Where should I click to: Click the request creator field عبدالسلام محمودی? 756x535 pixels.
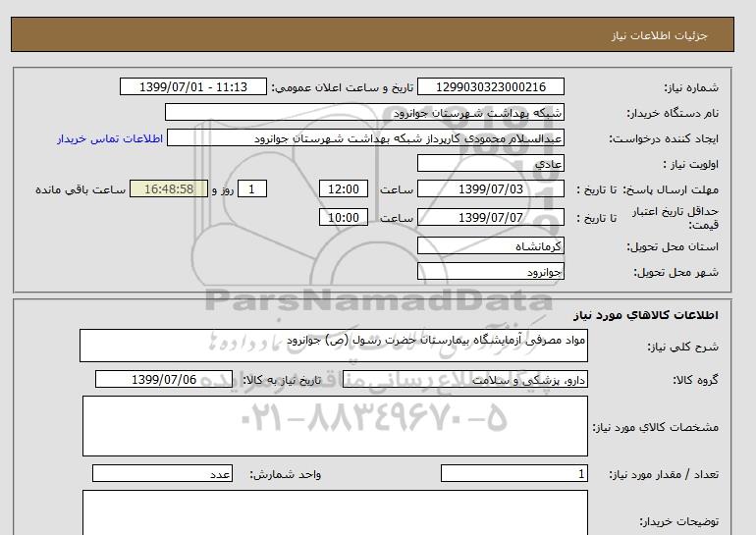[365, 138]
